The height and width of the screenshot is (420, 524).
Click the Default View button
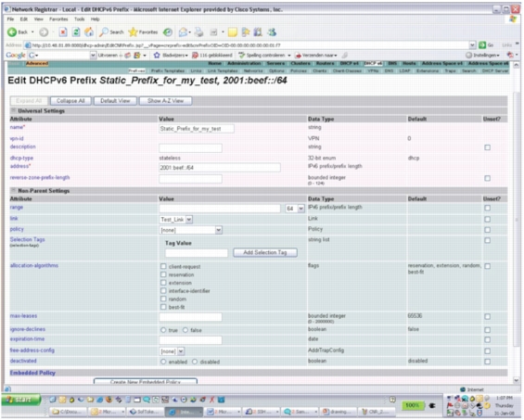pyautogui.click(x=115, y=100)
